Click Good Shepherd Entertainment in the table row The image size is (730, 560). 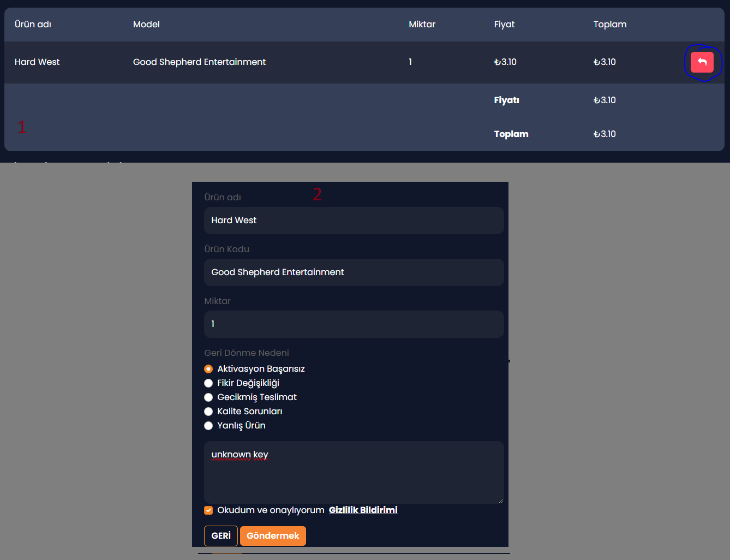pos(199,62)
